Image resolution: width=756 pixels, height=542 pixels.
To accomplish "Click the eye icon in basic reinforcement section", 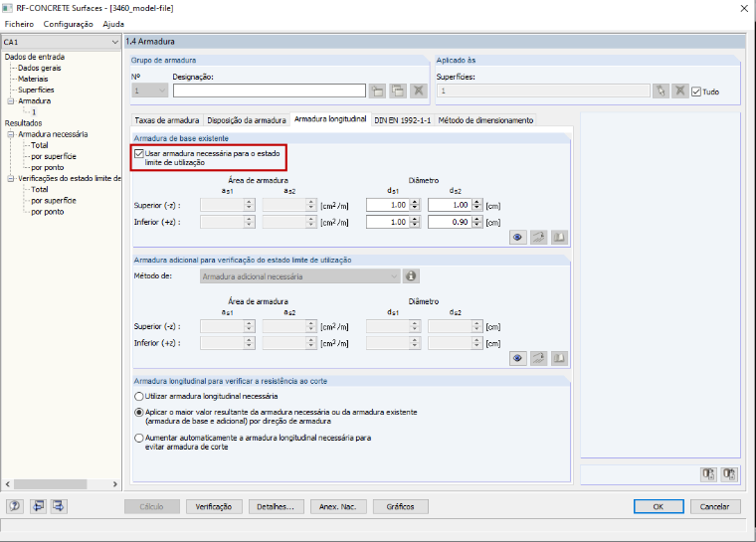I will point(518,238).
